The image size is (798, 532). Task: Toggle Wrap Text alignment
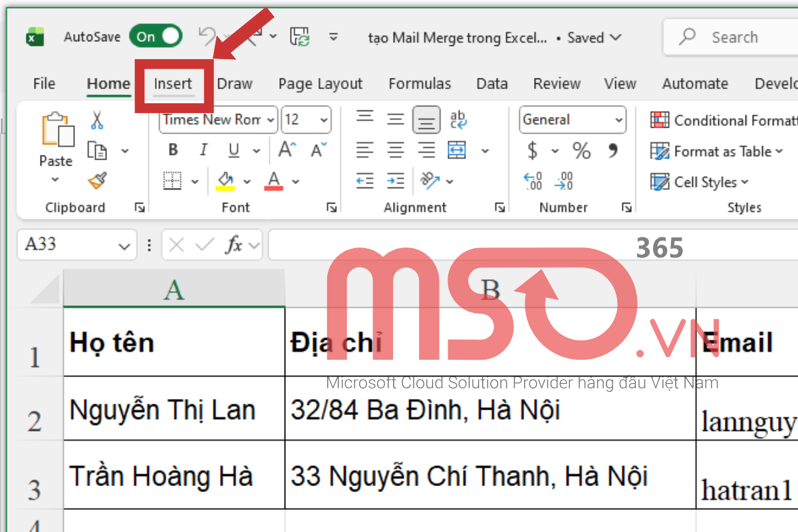[458, 120]
